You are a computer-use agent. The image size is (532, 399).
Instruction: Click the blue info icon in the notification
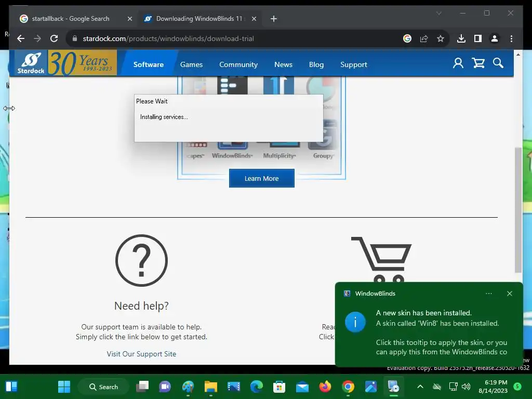355,322
